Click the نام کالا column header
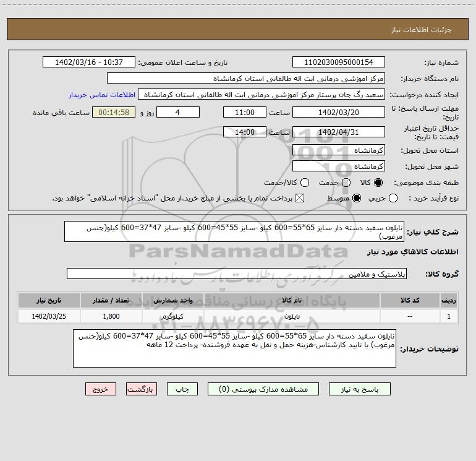This screenshot has height=461, width=476. coord(292,301)
